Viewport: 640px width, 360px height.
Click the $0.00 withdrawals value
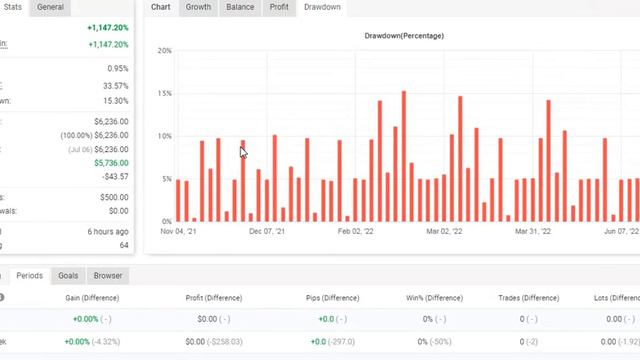(x=119, y=211)
